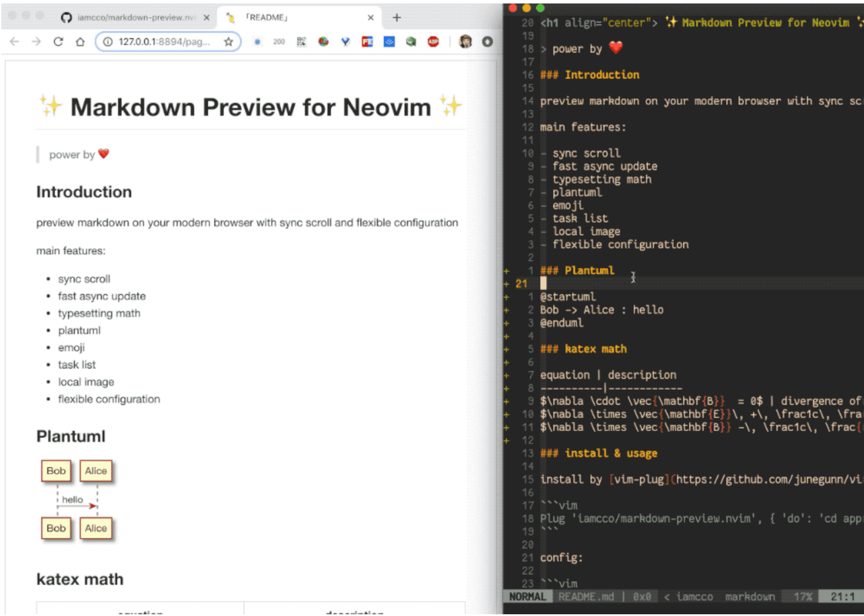Click the blue square extension icon
The height and width of the screenshot is (616, 864).
(389, 42)
